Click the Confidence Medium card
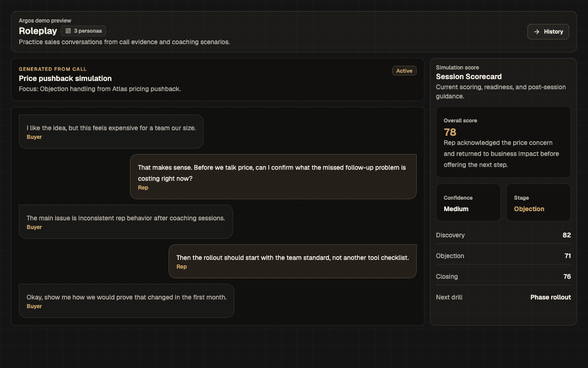Image resolution: width=588 pixels, height=368 pixels. coord(468,203)
